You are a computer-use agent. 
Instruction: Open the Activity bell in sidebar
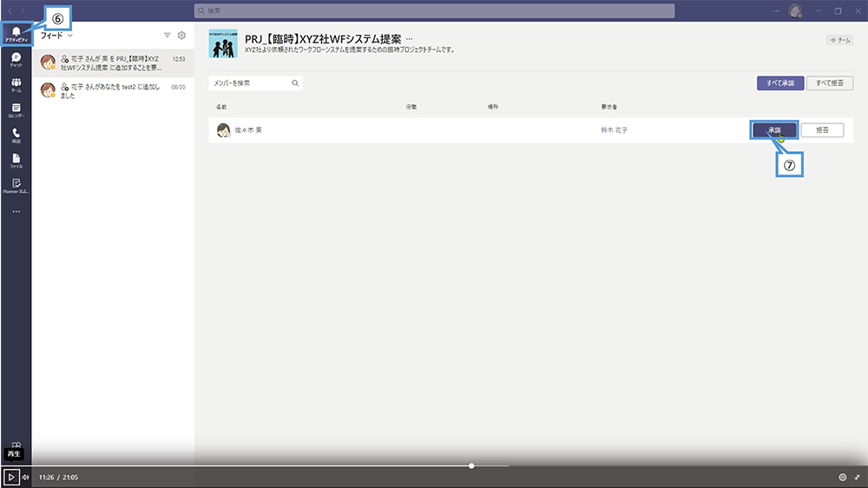16,34
